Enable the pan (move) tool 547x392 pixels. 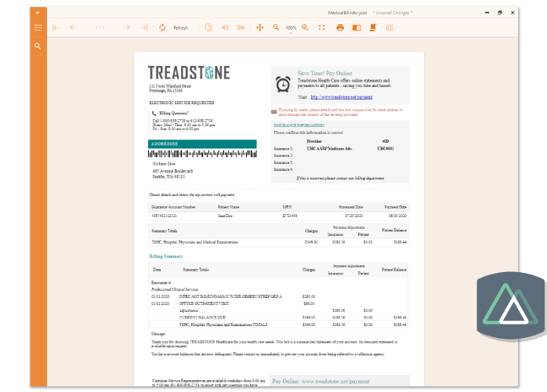coord(259,27)
